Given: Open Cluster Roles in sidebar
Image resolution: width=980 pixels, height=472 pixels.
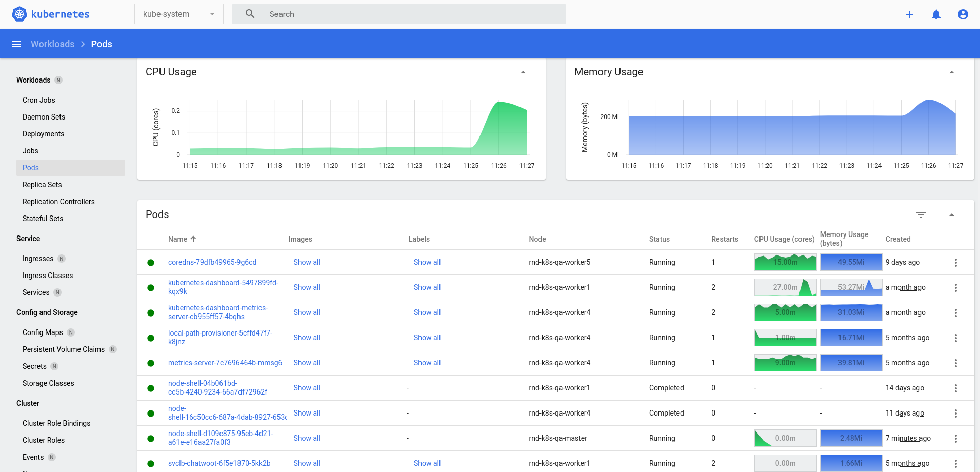Looking at the screenshot, I should (44, 440).
